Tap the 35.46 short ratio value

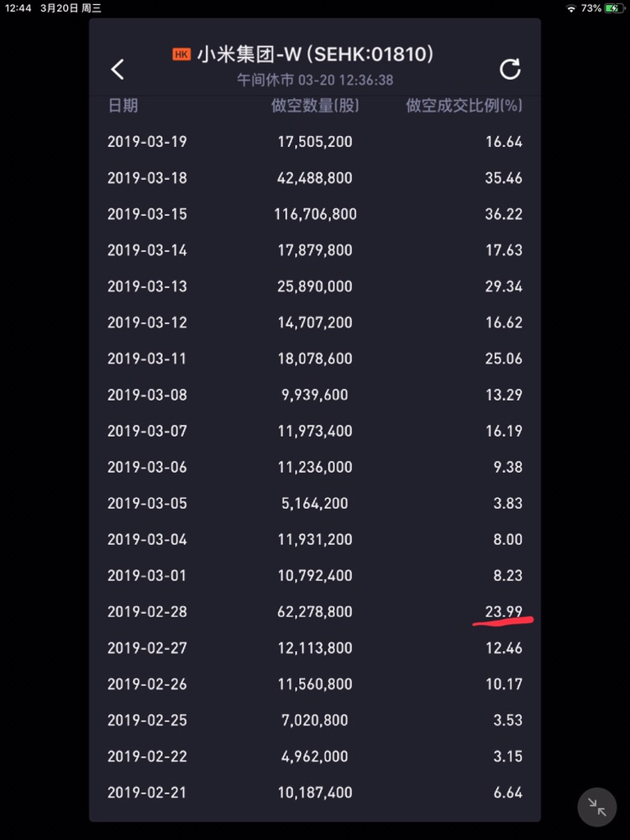click(x=503, y=178)
